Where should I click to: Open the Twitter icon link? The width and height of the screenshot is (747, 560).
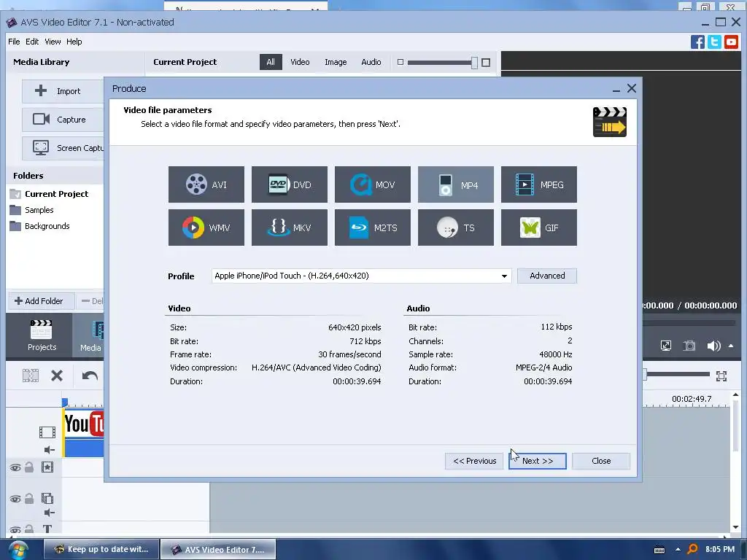pyautogui.click(x=714, y=42)
